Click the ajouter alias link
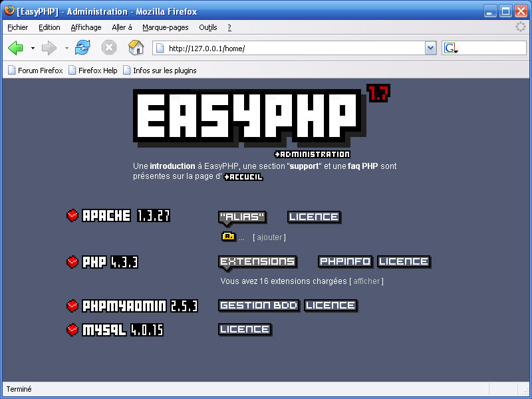This screenshot has height=399, width=532. (x=269, y=237)
